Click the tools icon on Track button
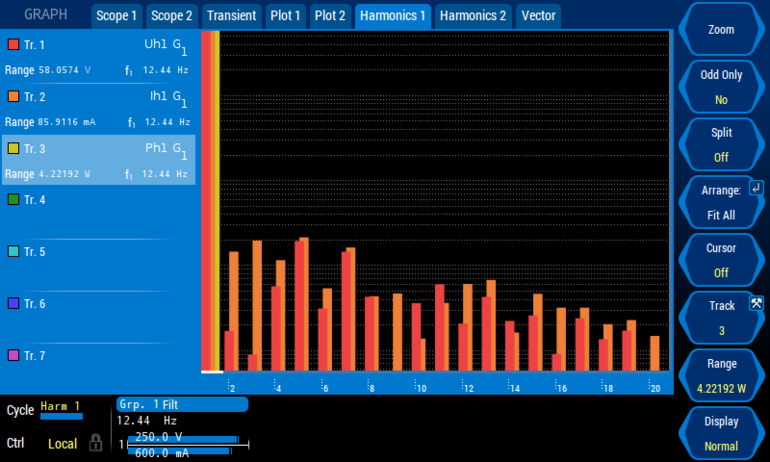This screenshot has height=462, width=770. coord(756,303)
